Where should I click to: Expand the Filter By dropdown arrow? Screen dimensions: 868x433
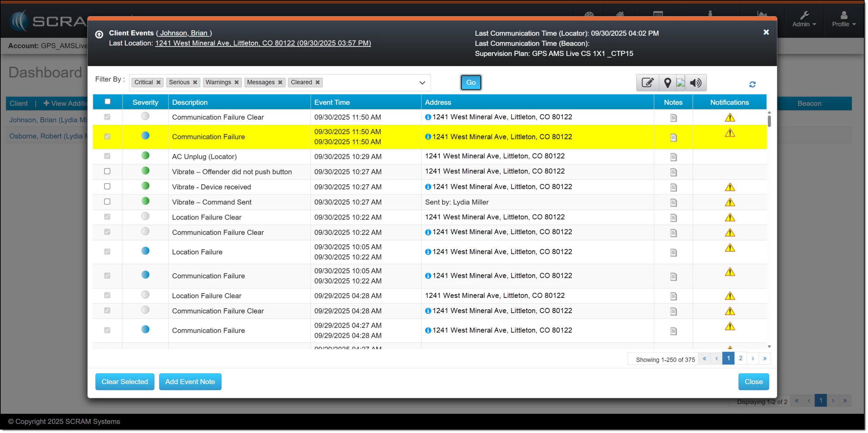[x=422, y=83]
